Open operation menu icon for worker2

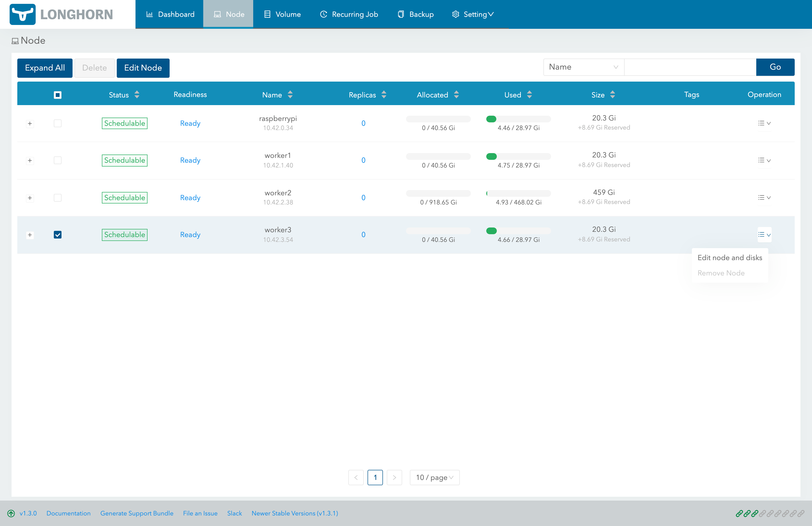tap(764, 197)
